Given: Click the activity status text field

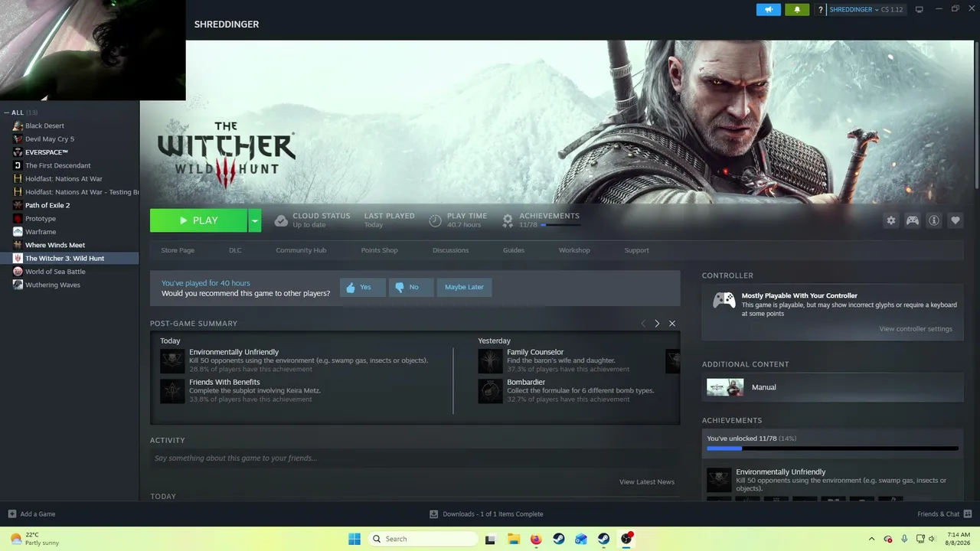Looking at the screenshot, I should [415, 458].
